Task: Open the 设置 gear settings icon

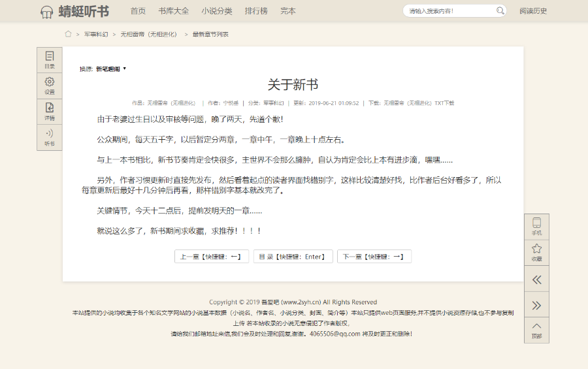Action: coord(50,86)
